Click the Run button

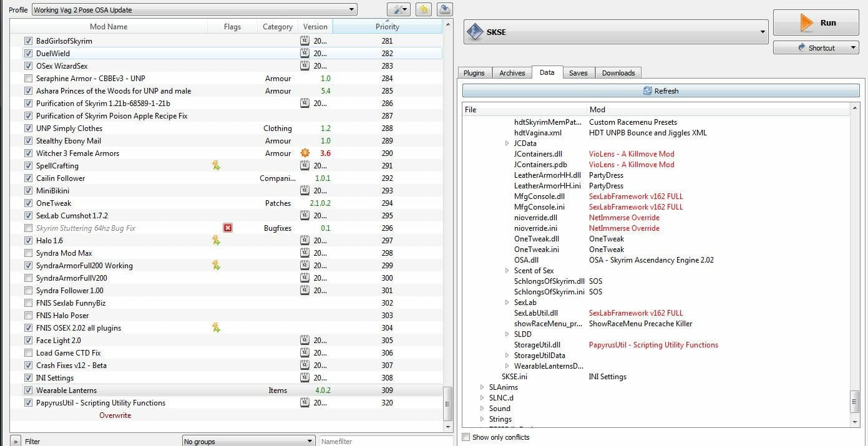(816, 23)
